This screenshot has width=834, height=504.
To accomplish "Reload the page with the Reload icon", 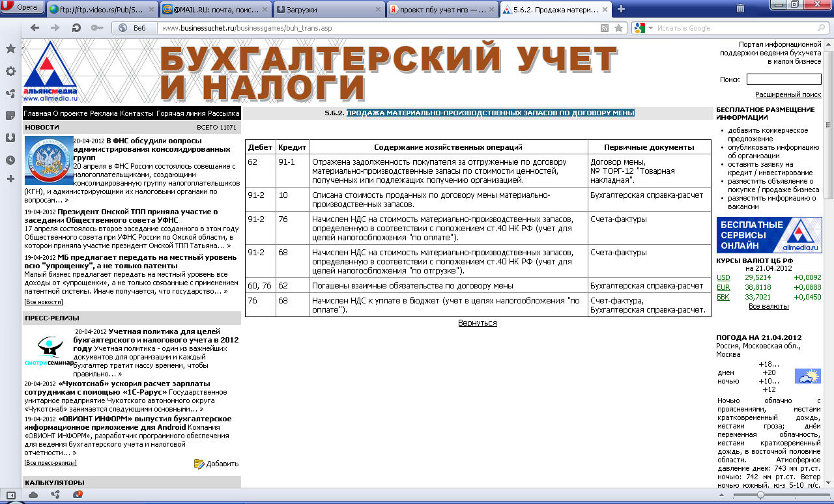I will [76, 28].
